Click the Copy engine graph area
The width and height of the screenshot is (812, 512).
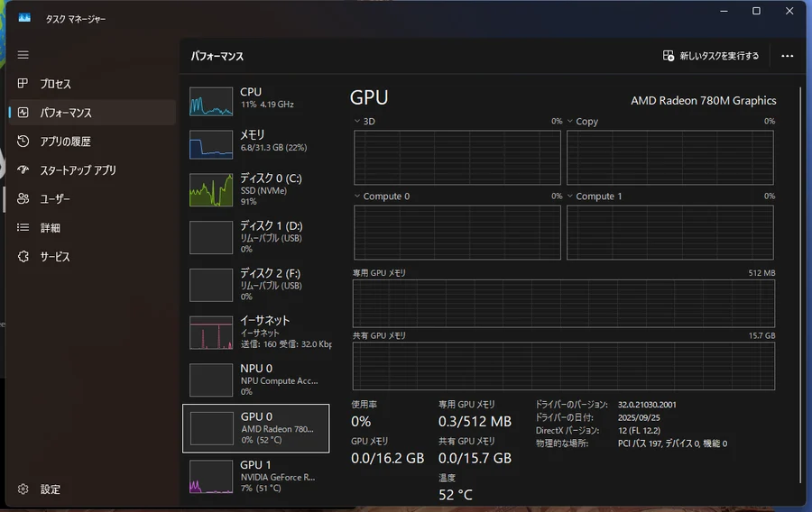click(670, 157)
